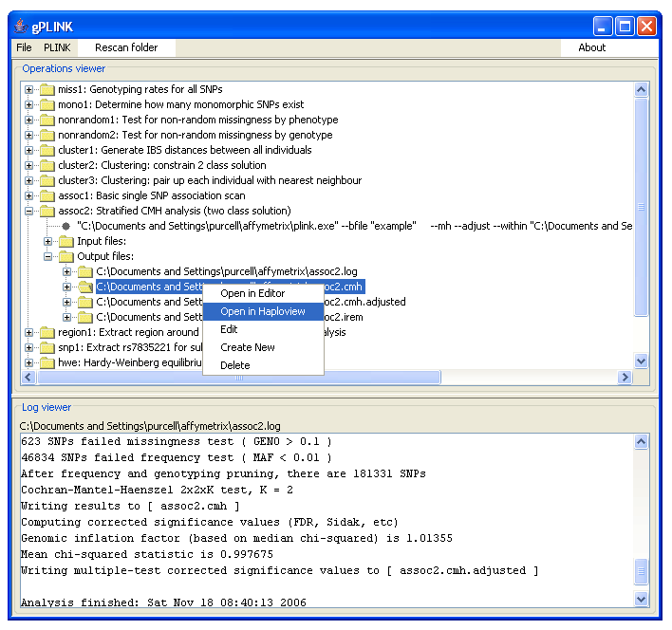
Task: Click the assoc2.log folder icon
Action: [x=85, y=272]
